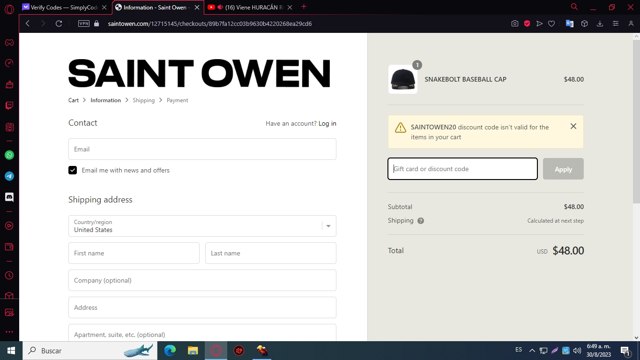Screen dimensions: 640x360
Task: Open the downloads icon
Action: (600, 24)
